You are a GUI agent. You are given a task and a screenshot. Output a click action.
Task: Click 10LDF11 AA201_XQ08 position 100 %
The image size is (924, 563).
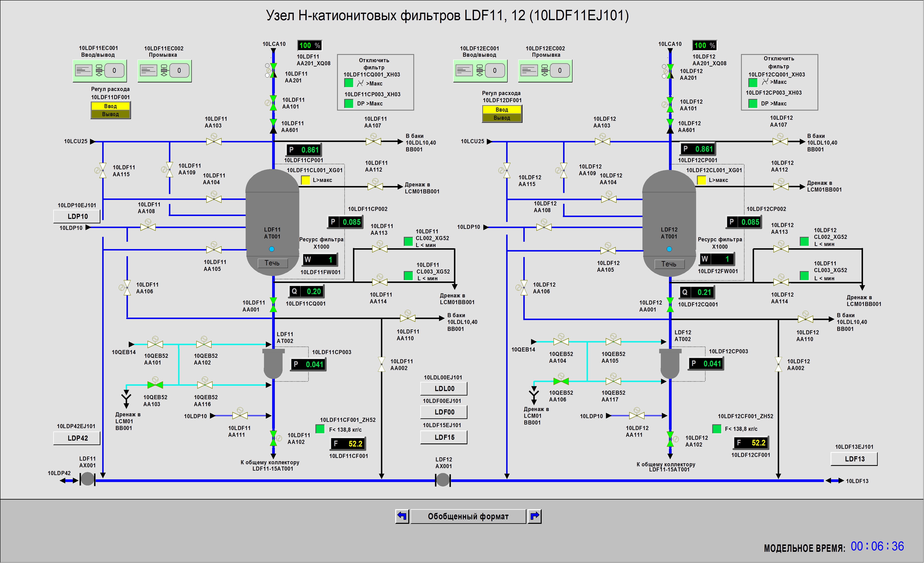point(309,45)
